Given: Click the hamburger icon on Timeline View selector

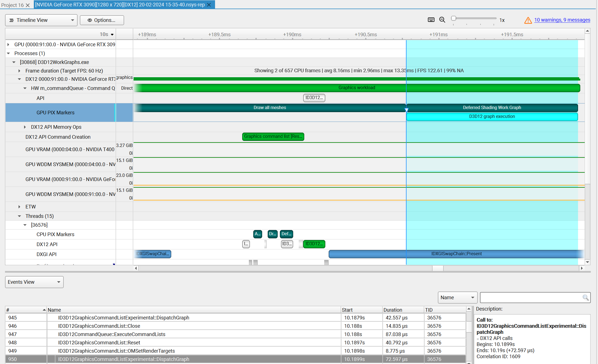Looking at the screenshot, I should pyautogui.click(x=11, y=20).
